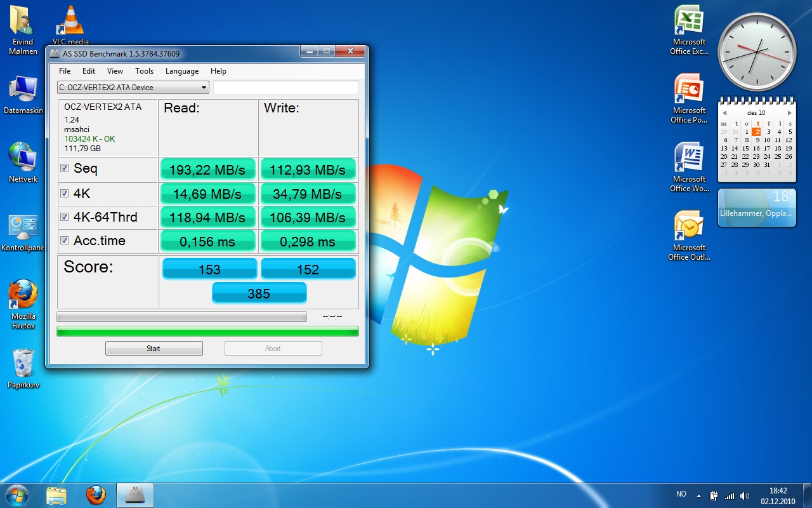Screen dimensions: 812x508
Task: Open the Lillehammer weather gadget
Action: [757, 208]
